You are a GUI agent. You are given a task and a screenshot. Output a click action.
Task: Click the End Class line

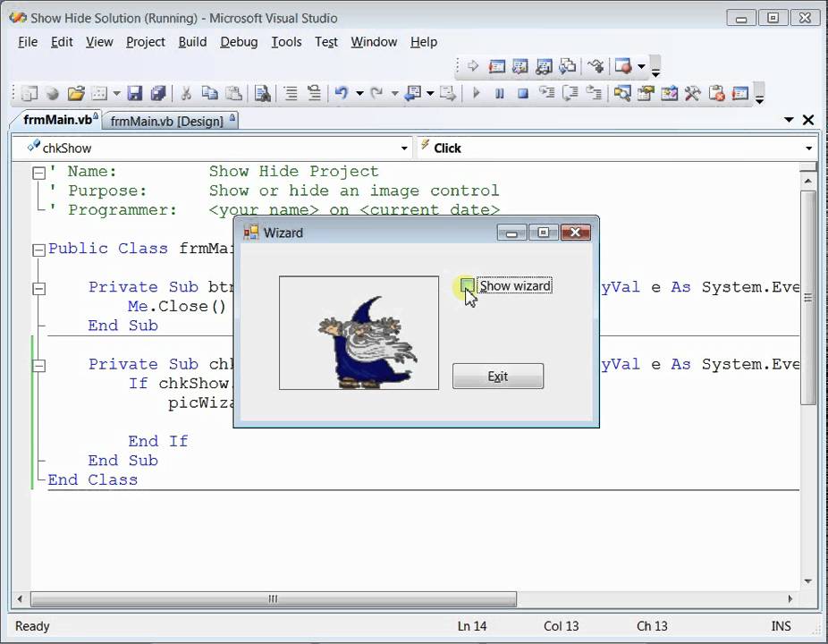pos(92,479)
